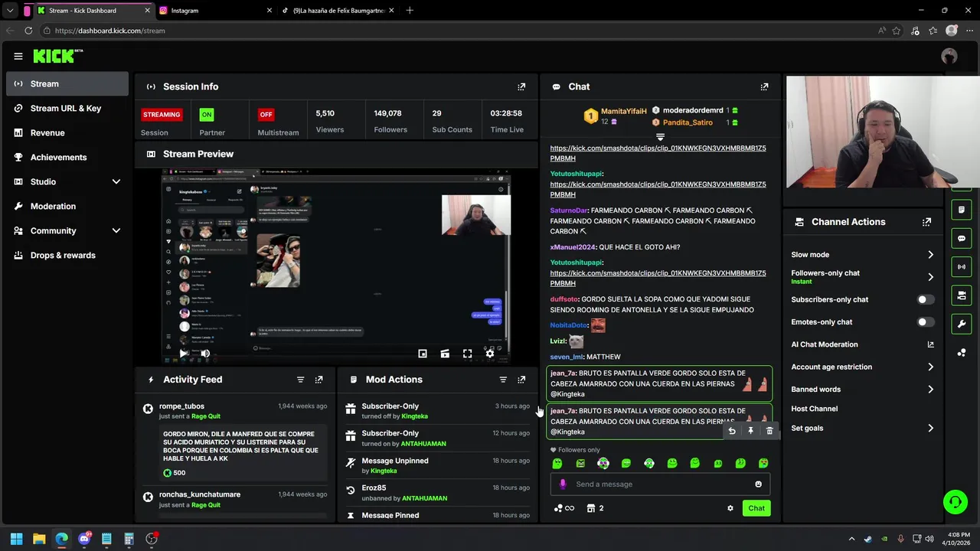This screenshot has width=980, height=551.
Task: Refresh the browser page
Action: [28, 31]
